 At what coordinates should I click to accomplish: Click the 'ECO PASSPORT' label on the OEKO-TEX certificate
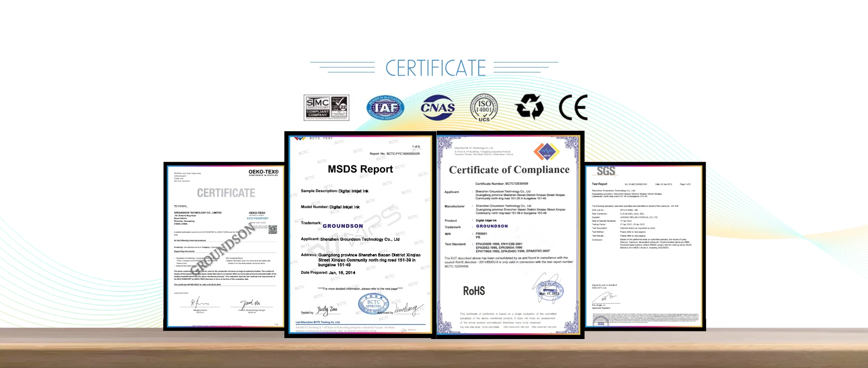point(258,219)
